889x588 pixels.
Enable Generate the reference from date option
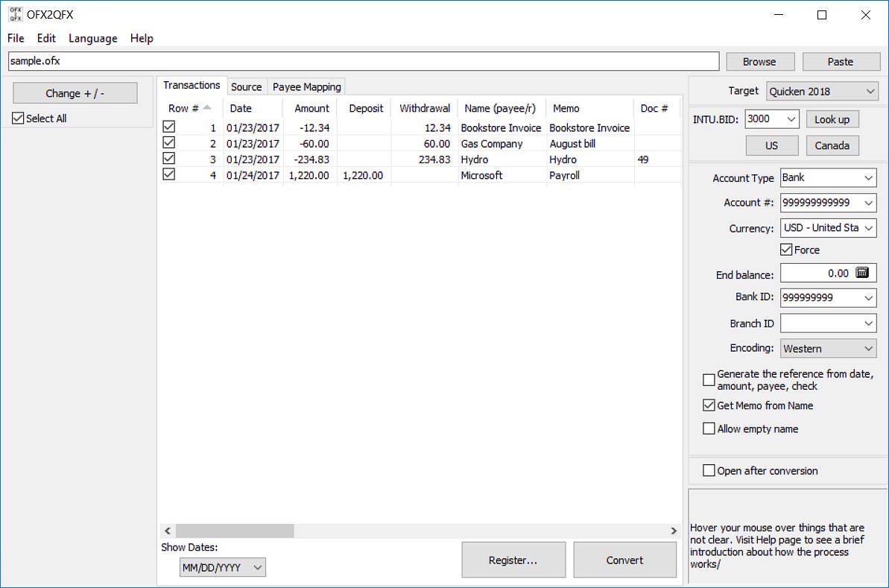click(709, 379)
